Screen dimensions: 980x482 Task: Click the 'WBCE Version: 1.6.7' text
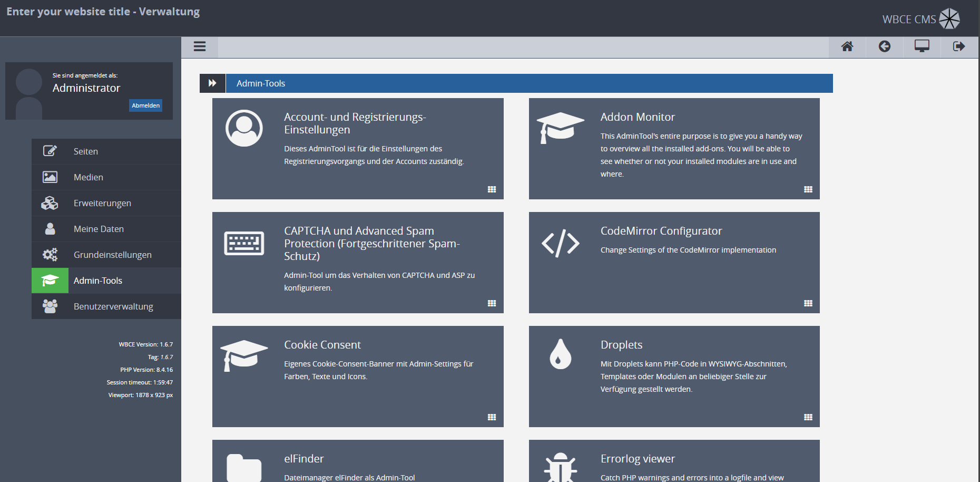(146, 344)
